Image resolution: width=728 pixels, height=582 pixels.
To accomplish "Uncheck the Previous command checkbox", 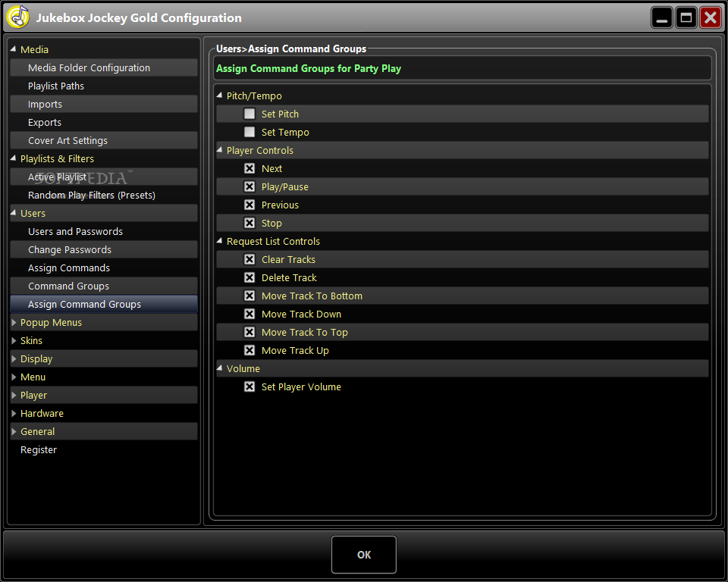I will 249,205.
